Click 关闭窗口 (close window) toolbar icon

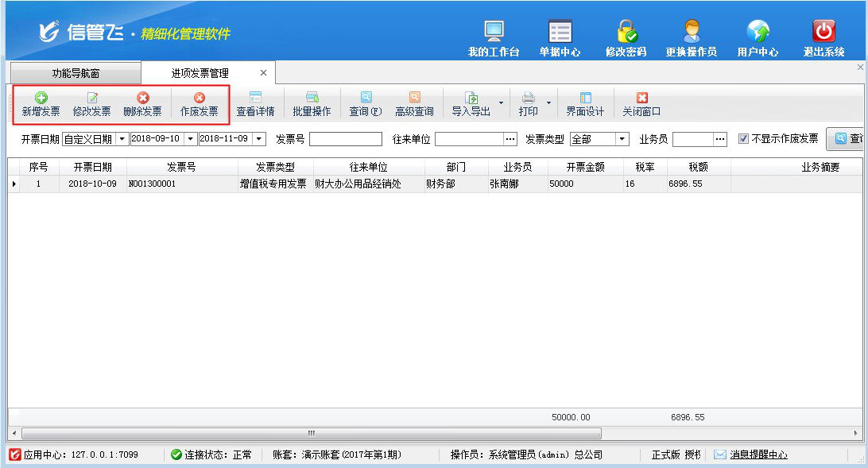(641, 104)
